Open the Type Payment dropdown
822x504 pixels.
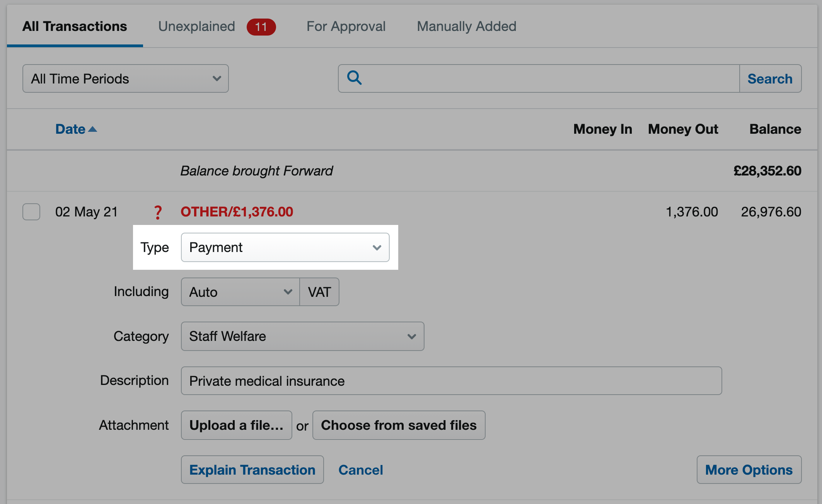pos(285,247)
